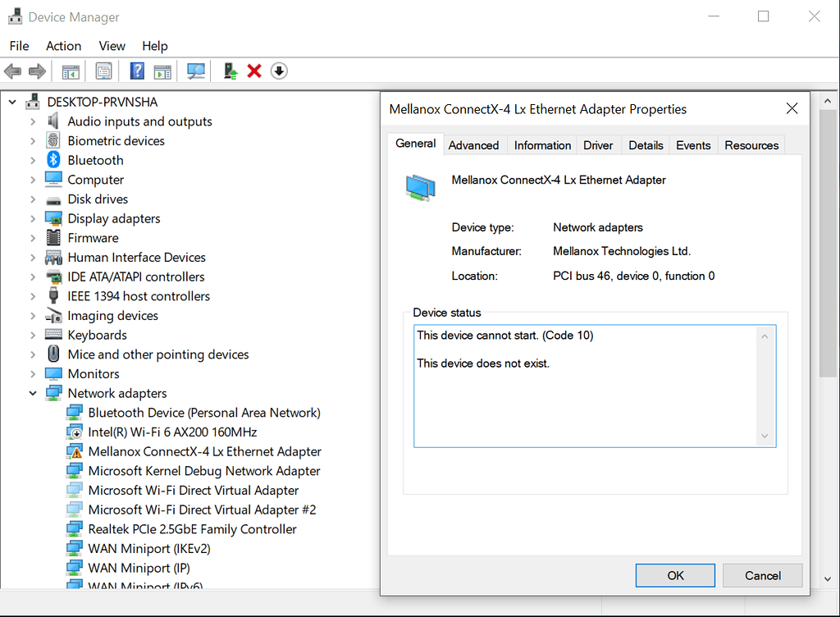Click the Cancel button

click(762, 575)
